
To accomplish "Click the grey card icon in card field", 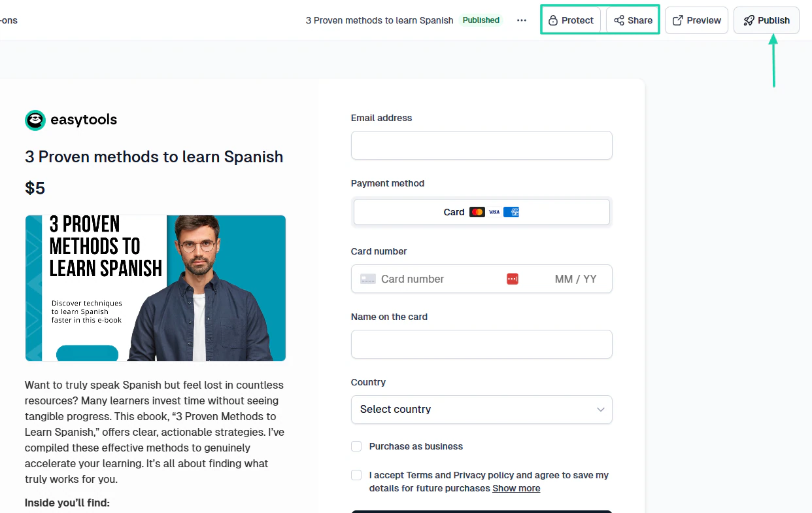I will (x=368, y=279).
